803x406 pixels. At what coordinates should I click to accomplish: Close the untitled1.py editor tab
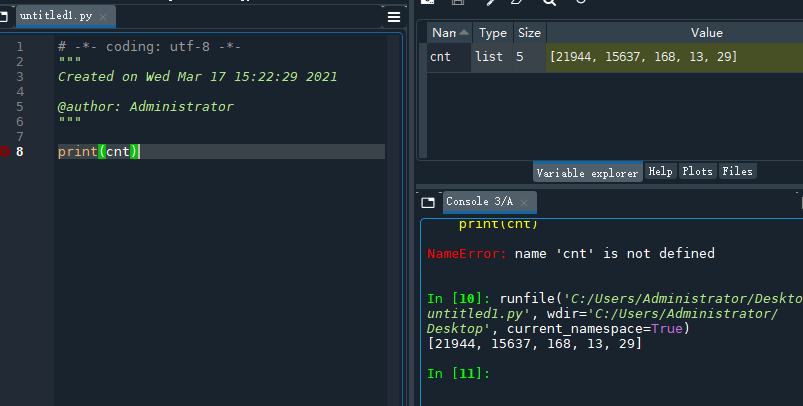pyautogui.click(x=103, y=17)
